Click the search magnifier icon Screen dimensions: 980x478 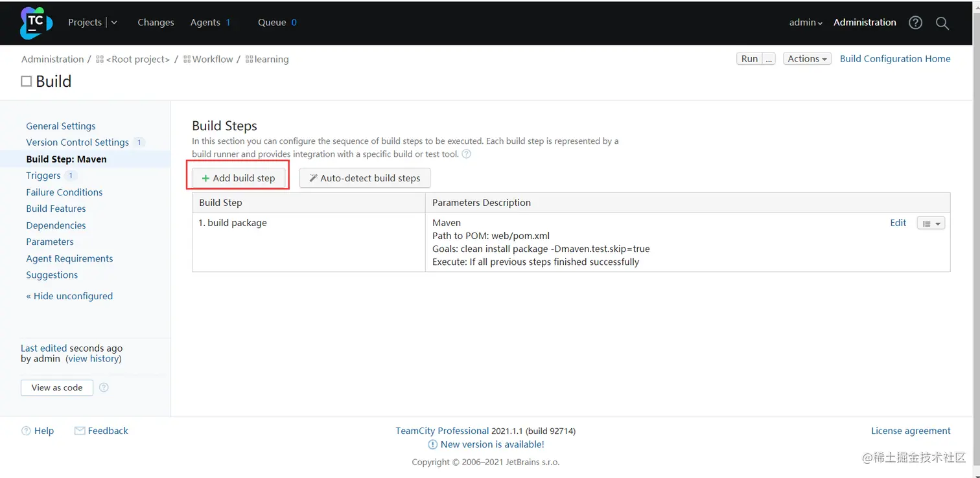click(942, 23)
